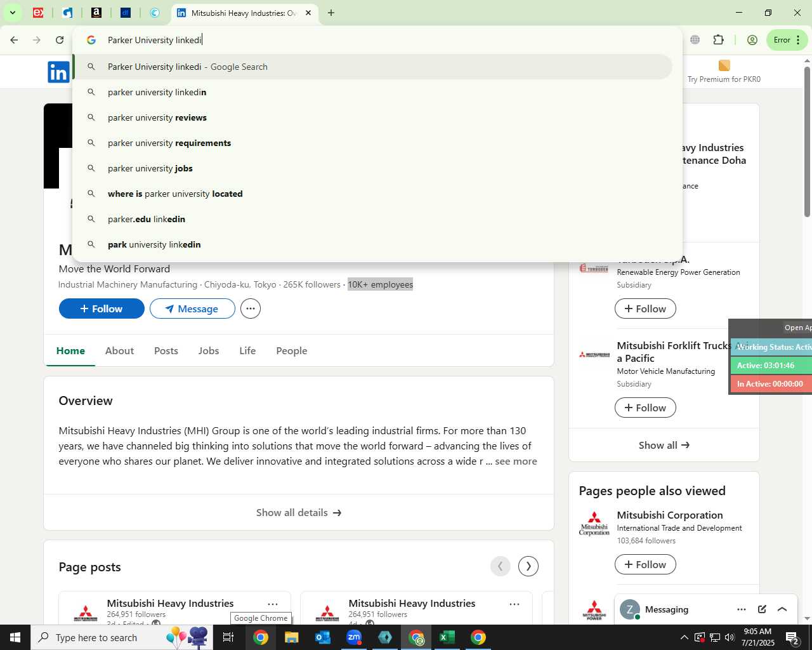The height and width of the screenshot is (650, 812).
Task: Expand overview with 'see more'
Action: click(516, 461)
